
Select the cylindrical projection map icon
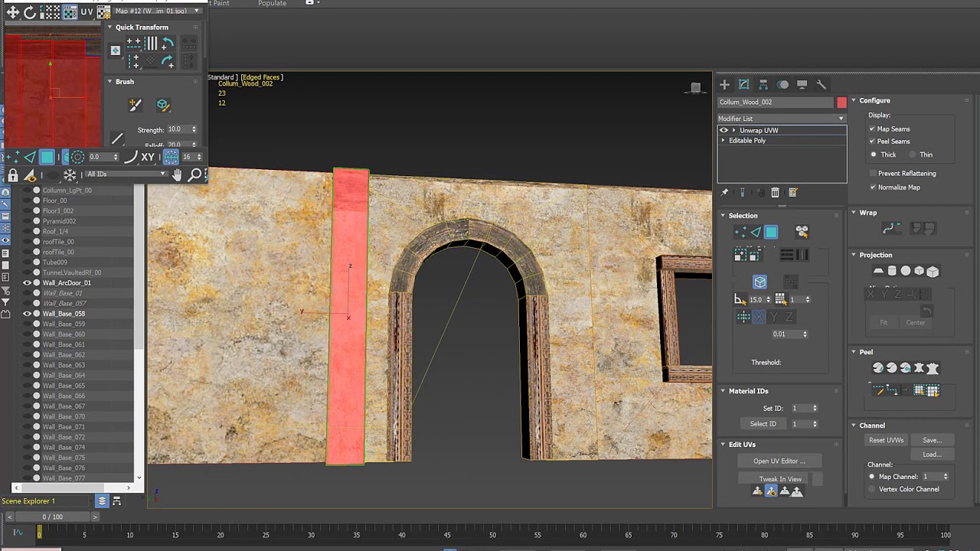(x=892, y=271)
